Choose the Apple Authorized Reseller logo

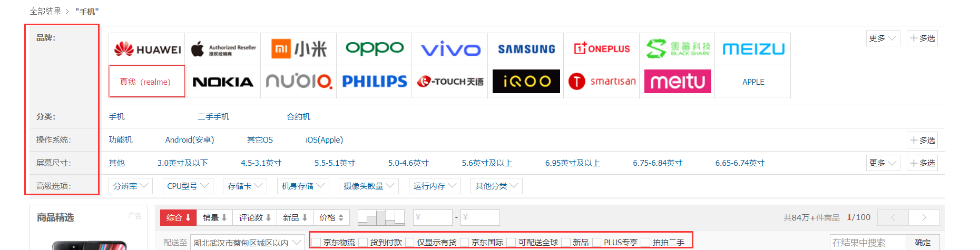tap(223, 49)
